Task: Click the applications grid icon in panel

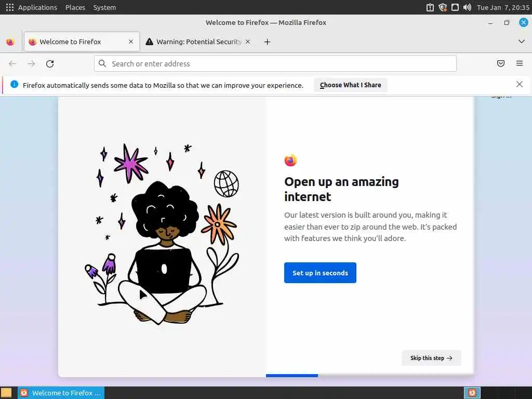Action: (x=10, y=7)
